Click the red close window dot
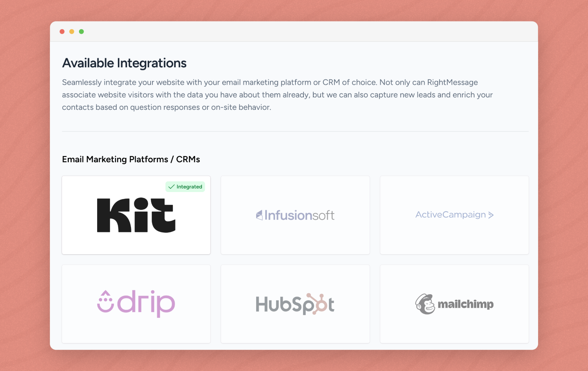588x371 pixels. pyautogui.click(x=62, y=32)
